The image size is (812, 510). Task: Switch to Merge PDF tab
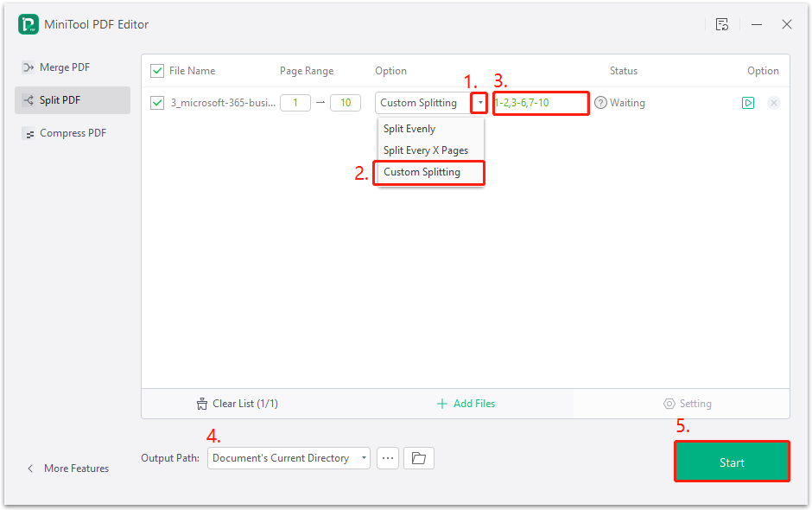(73, 67)
